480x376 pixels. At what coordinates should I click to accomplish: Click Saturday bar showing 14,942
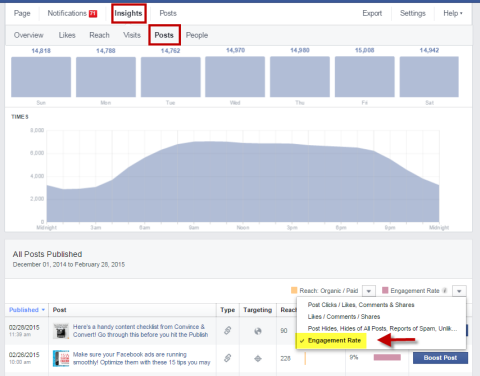(429, 77)
